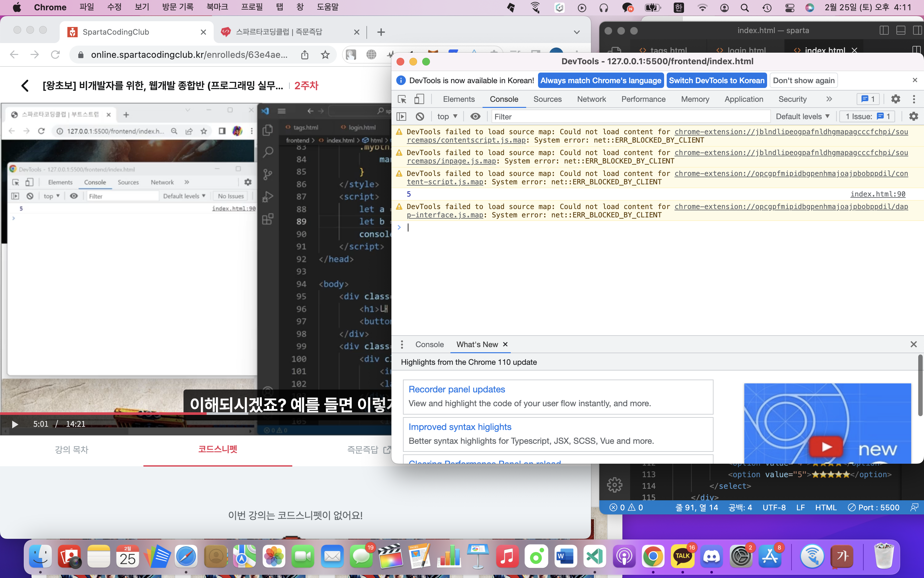Switch to the Sources tab
924x578 pixels.
click(x=547, y=100)
